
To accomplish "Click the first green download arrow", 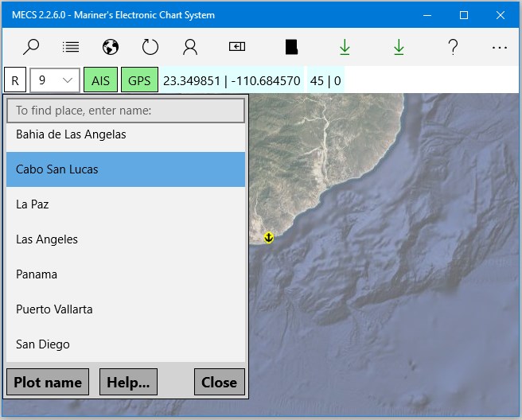I will 345,47.
